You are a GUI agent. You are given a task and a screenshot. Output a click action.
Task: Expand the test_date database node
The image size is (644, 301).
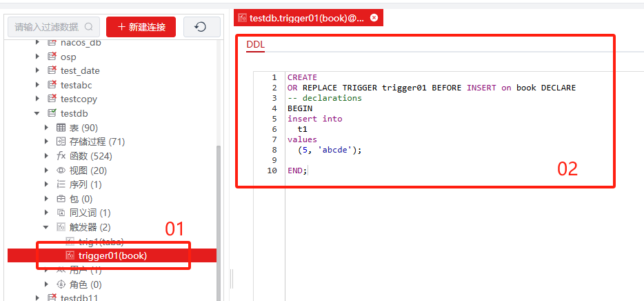click(x=37, y=70)
